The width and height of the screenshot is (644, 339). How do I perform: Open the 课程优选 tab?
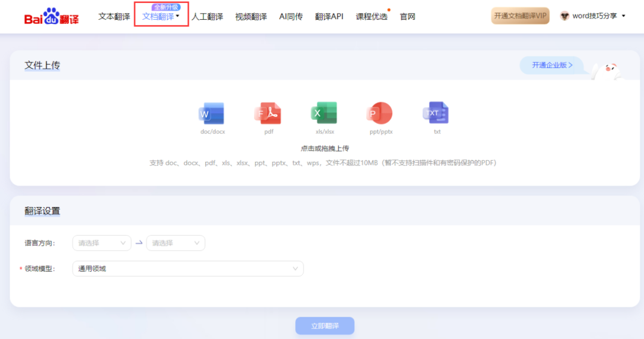pos(371,17)
